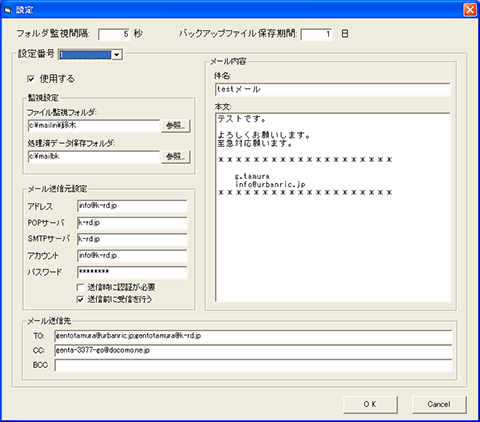The height and width of the screenshot is (422, 480).
Task: Click 'g.tamura' signature text
Action: pos(252,176)
